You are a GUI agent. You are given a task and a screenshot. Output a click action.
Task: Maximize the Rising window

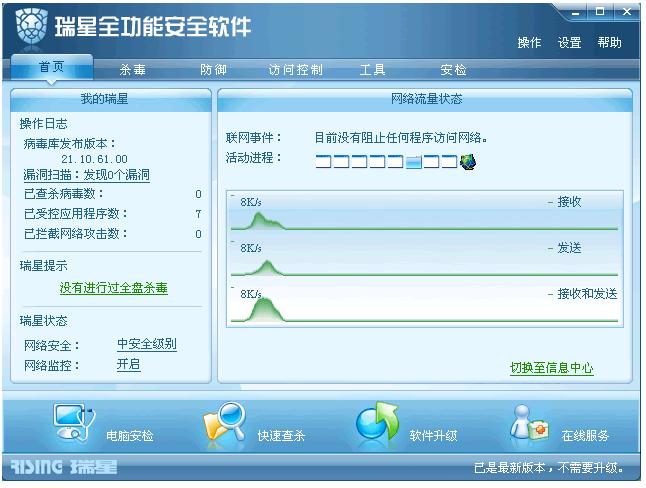[x=600, y=12]
